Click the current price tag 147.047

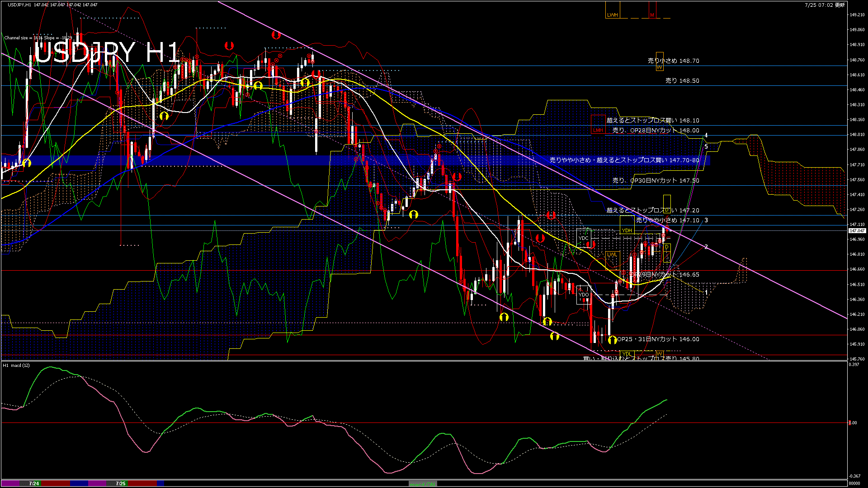(x=857, y=230)
